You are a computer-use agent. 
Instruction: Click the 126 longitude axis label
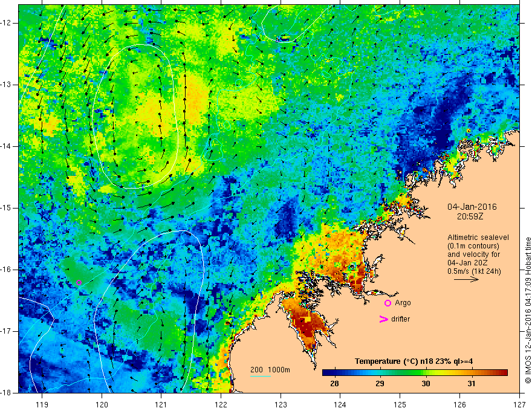click(459, 404)
